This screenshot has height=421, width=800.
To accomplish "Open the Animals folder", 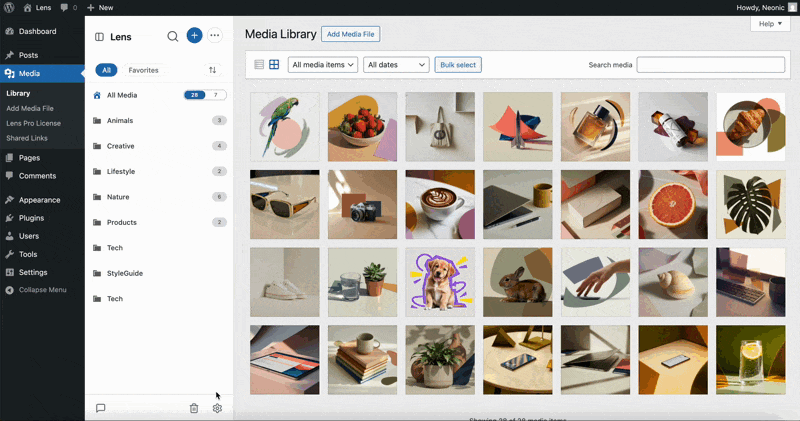I will tap(159, 120).
